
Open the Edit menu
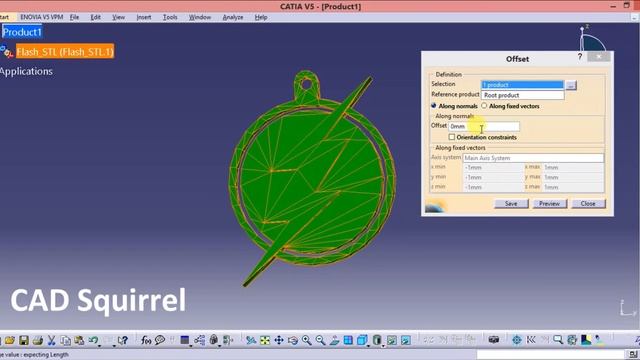96,17
